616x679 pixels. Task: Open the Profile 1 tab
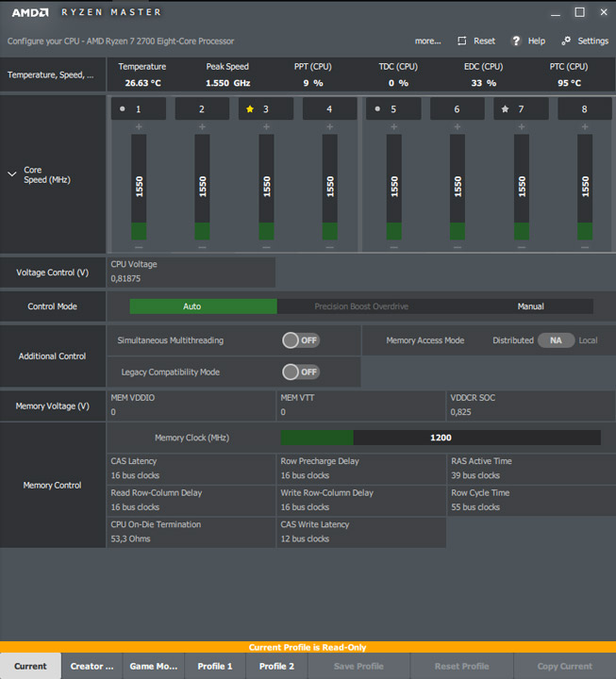click(x=214, y=666)
